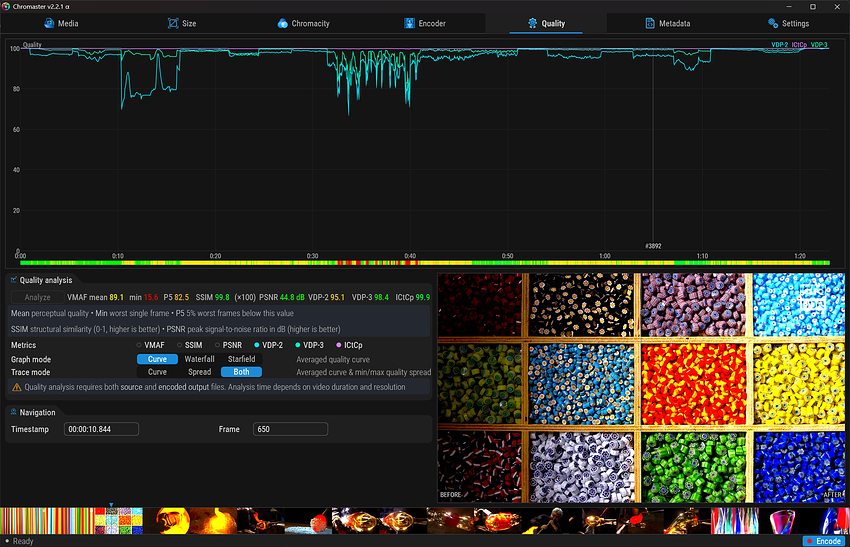Open the Settings tab

click(x=789, y=23)
